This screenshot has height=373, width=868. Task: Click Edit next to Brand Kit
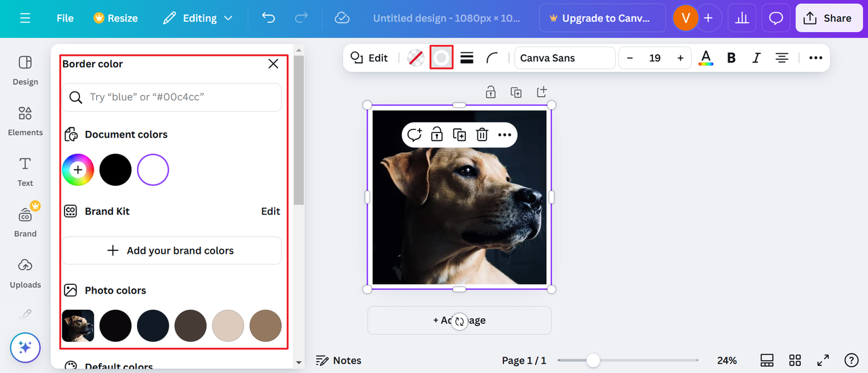[271, 211]
